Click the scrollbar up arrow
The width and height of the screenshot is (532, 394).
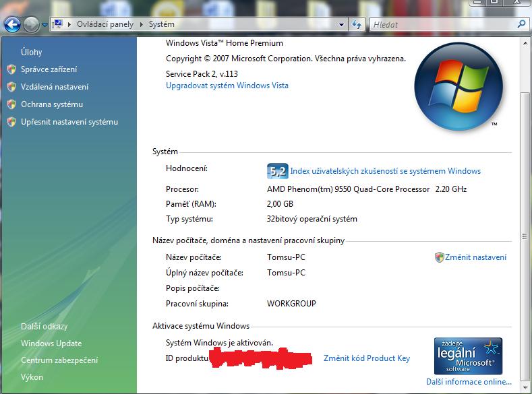pyautogui.click(x=525, y=43)
